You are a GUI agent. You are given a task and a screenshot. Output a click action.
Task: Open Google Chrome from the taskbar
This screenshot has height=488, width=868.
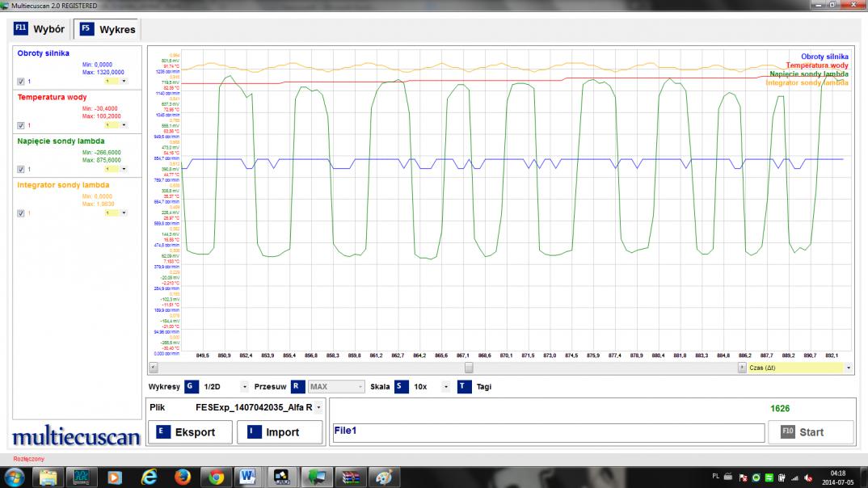[216, 476]
